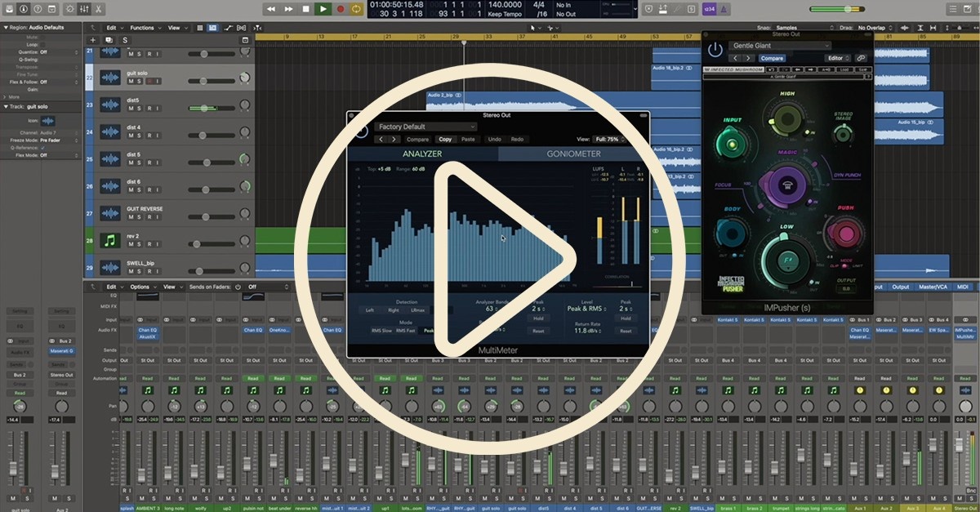Screen dimensions: 980x512
Task: Click the red Record button
Action: pos(341,9)
